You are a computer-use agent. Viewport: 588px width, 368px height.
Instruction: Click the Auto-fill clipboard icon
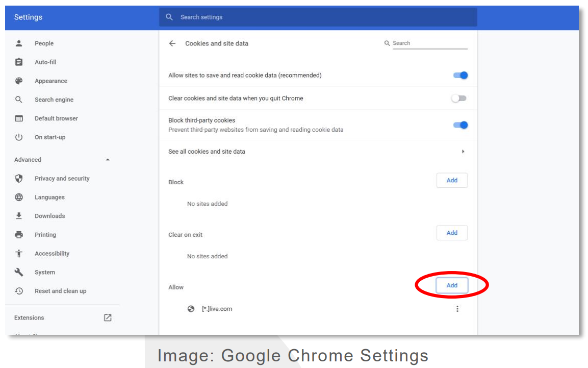pos(19,62)
